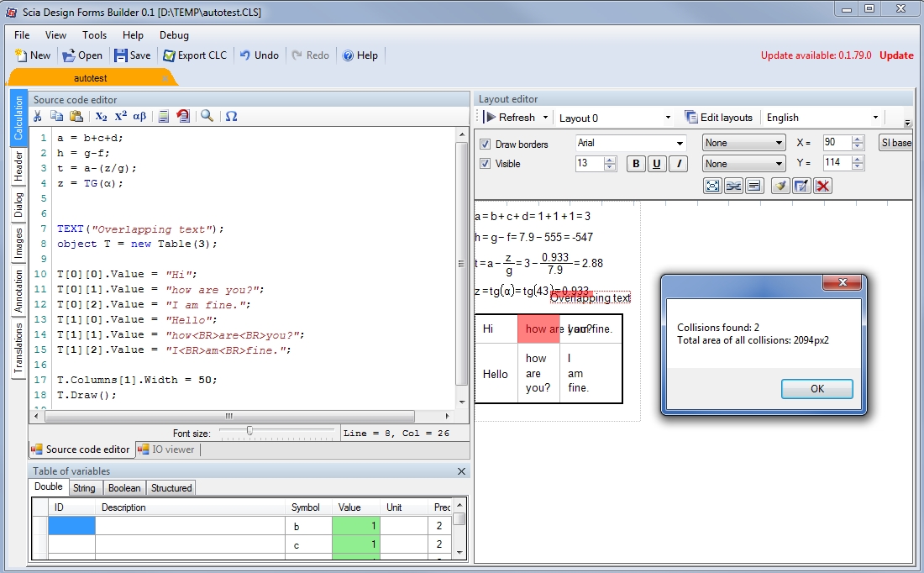Click the link/chain icon in layout properties
The image size is (924, 573).
(733, 187)
